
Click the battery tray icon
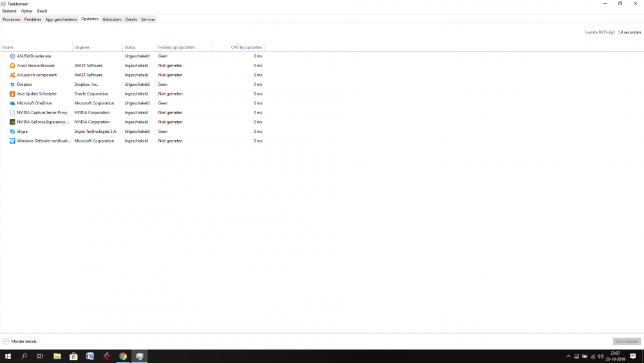coord(585,357)
